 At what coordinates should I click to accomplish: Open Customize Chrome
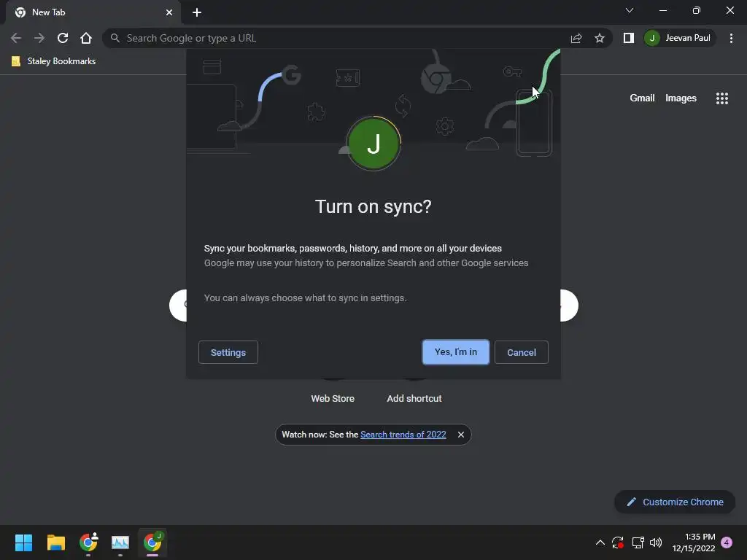pyautogui.click(x=675, y=502)
